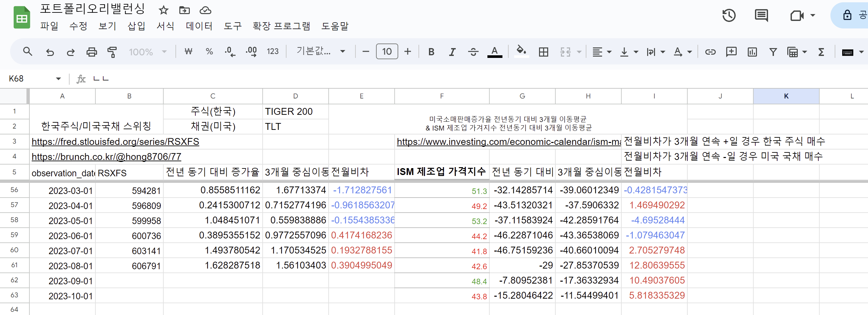Toggle bold formatting
868x315 pixels.
(x=431, y=52)
